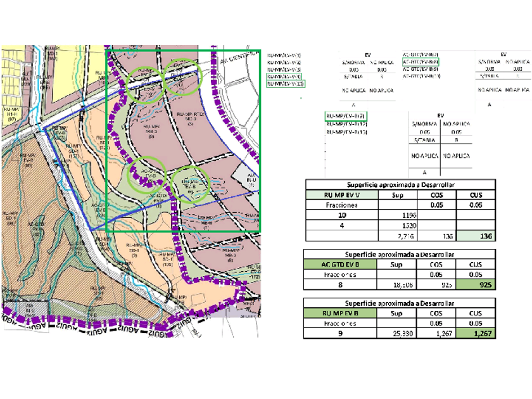The height and width of the screenshot is (399, 532).
Task: Click the green circle left of the road crossing
Action: 145,84
